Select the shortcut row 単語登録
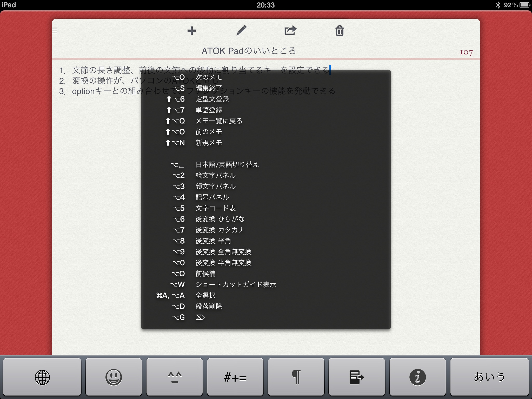 (266, 110)
